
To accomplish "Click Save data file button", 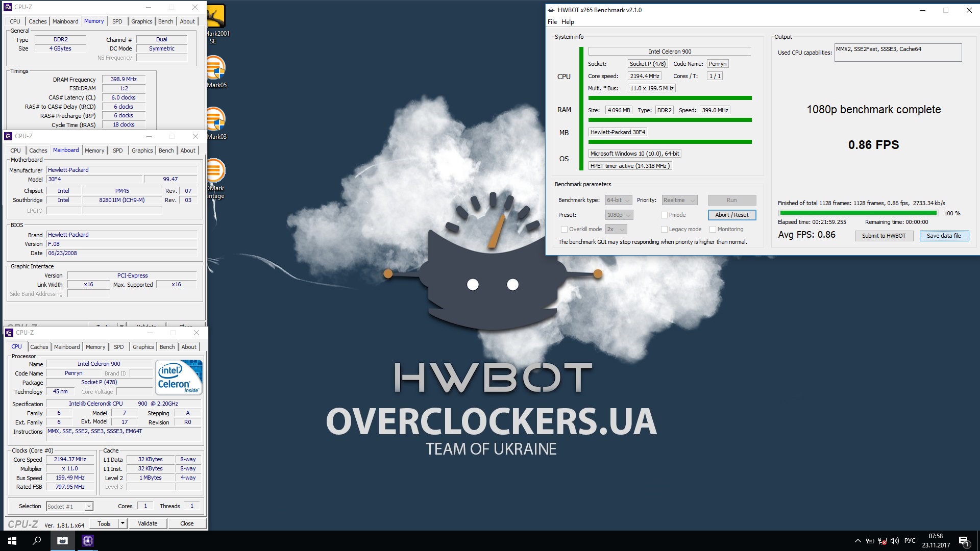I will (944, 236).
